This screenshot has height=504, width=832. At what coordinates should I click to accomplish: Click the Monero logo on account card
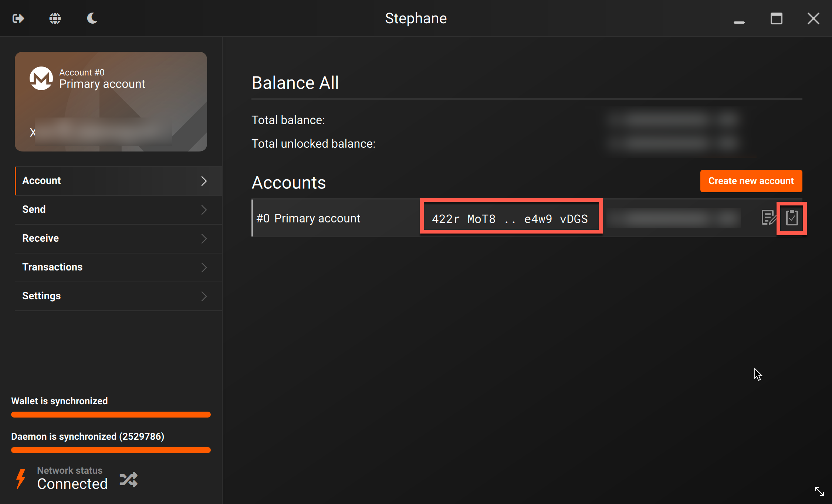[41, 78]
